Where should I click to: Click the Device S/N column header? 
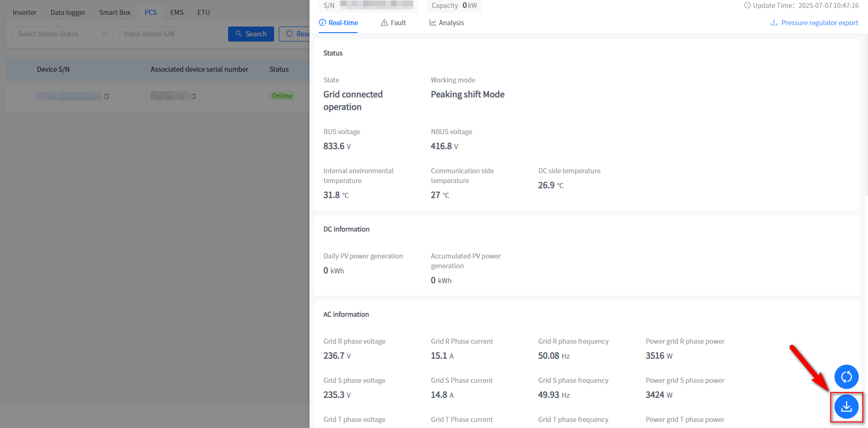[53, 69]
